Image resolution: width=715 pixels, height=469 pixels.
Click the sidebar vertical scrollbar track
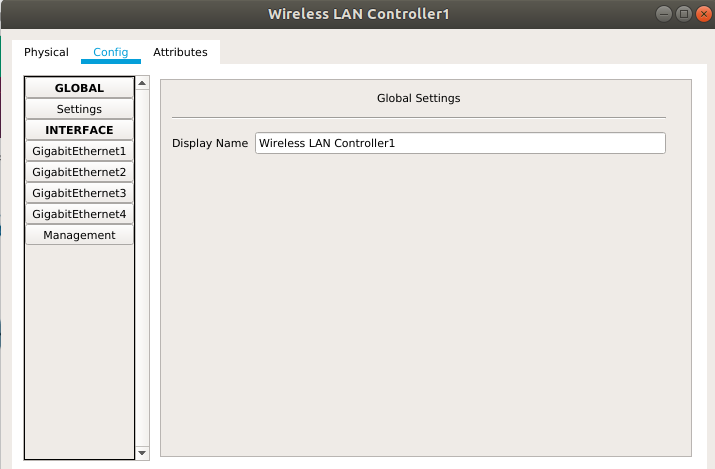(142, 268)
